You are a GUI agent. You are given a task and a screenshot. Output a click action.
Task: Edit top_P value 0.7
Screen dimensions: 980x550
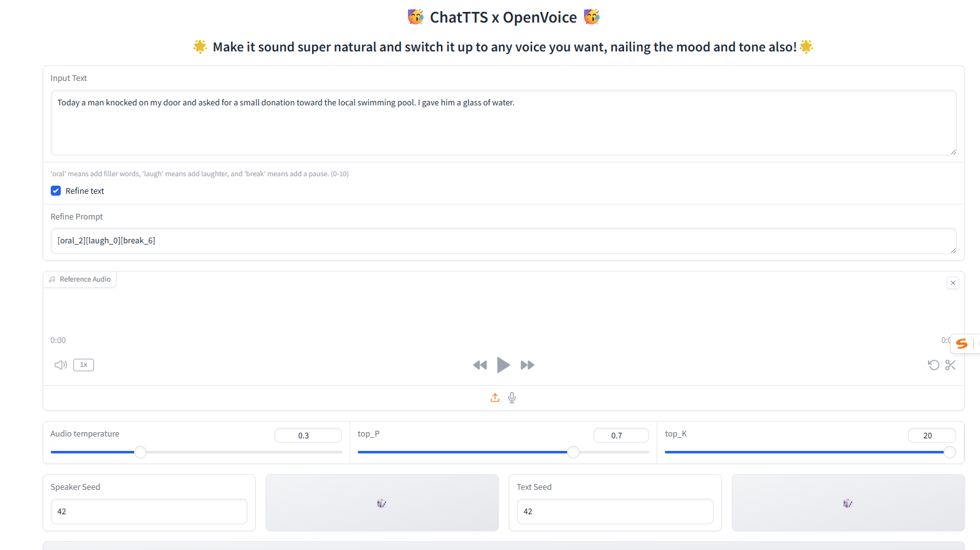point(622,435)
